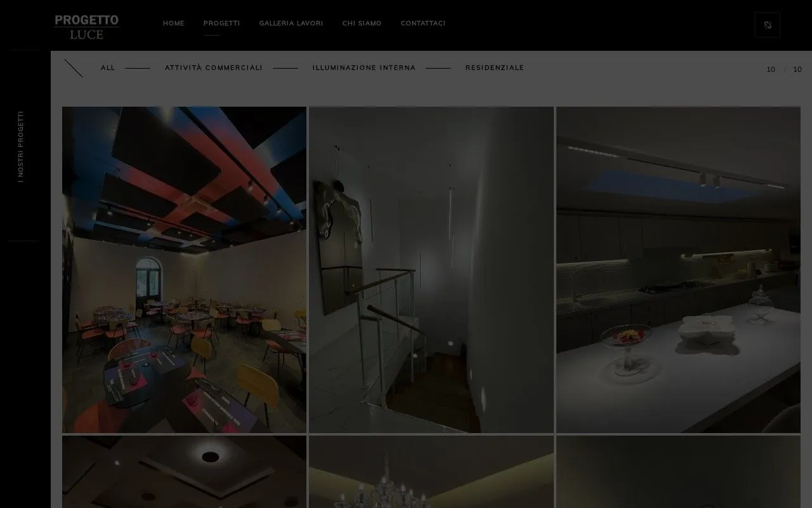Image resolution: width=812 pixels, height=508 pixels.
Task: Open the staircase interior project thumbnail
Action: 431,270
